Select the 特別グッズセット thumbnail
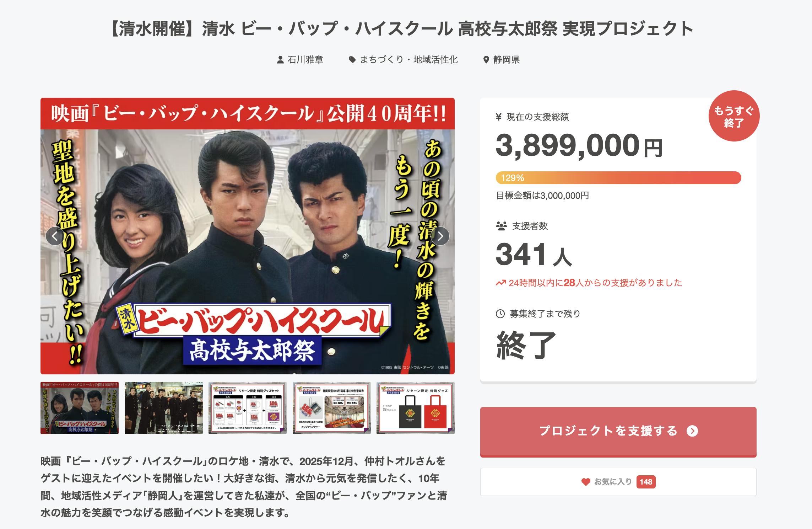812x529 pixels. coord(248,408)
